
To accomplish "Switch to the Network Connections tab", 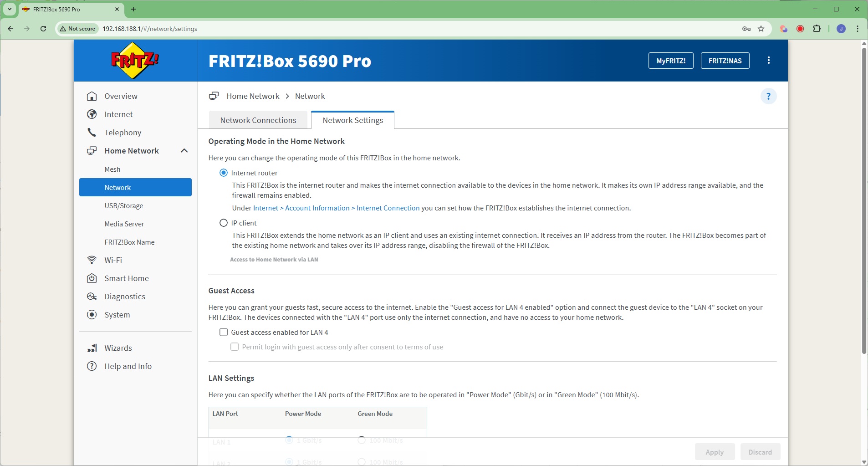I will (x=258, y=120).
